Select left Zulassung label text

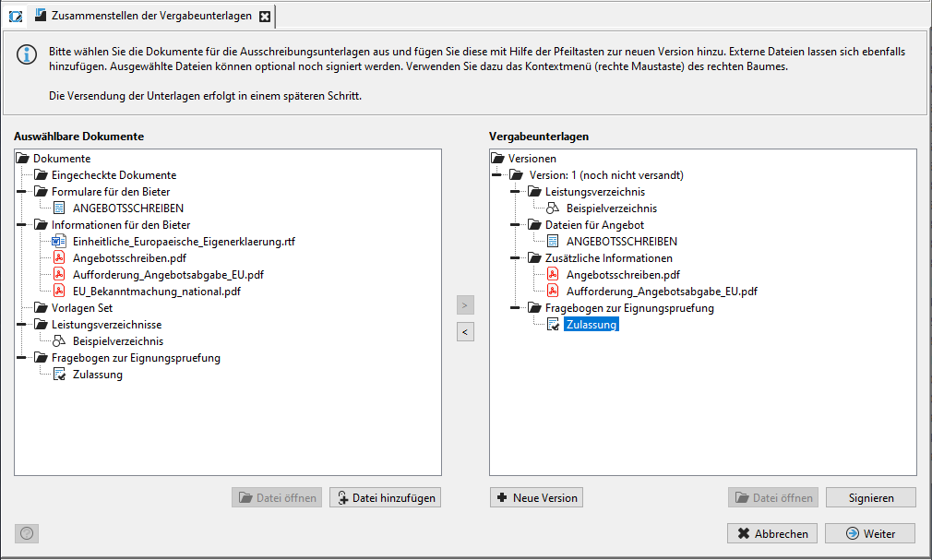(98, 375)
